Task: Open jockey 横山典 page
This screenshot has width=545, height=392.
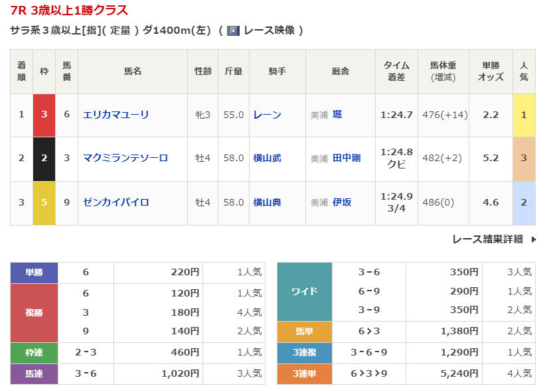Action: click(267, 202)
